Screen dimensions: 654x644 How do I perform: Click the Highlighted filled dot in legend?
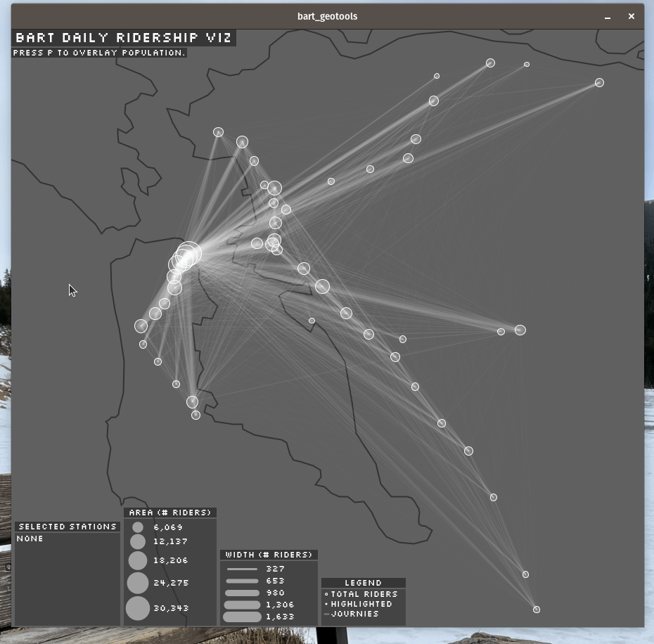(x=326, y=604)
